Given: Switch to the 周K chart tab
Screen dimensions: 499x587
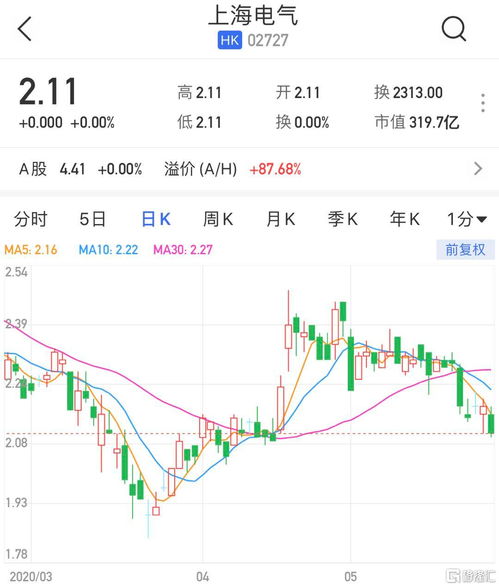Looking at the screenshot, I should [218, 219].
